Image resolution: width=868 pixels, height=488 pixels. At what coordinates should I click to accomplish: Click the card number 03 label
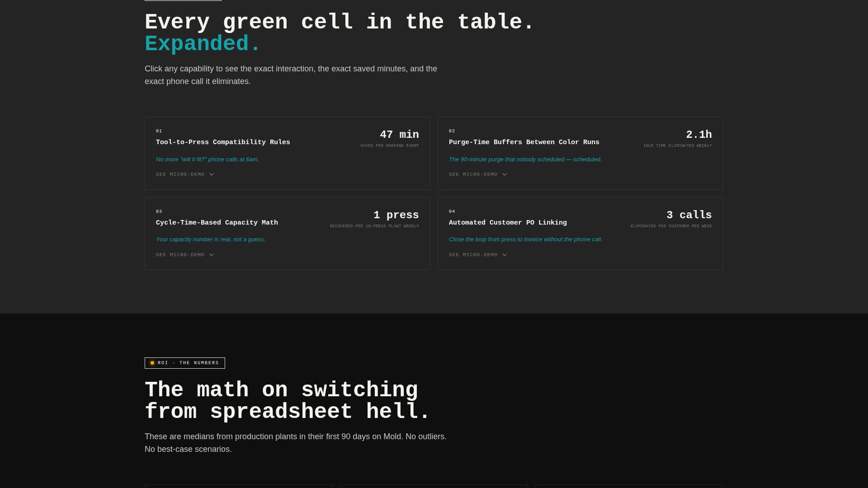point(159,211)
